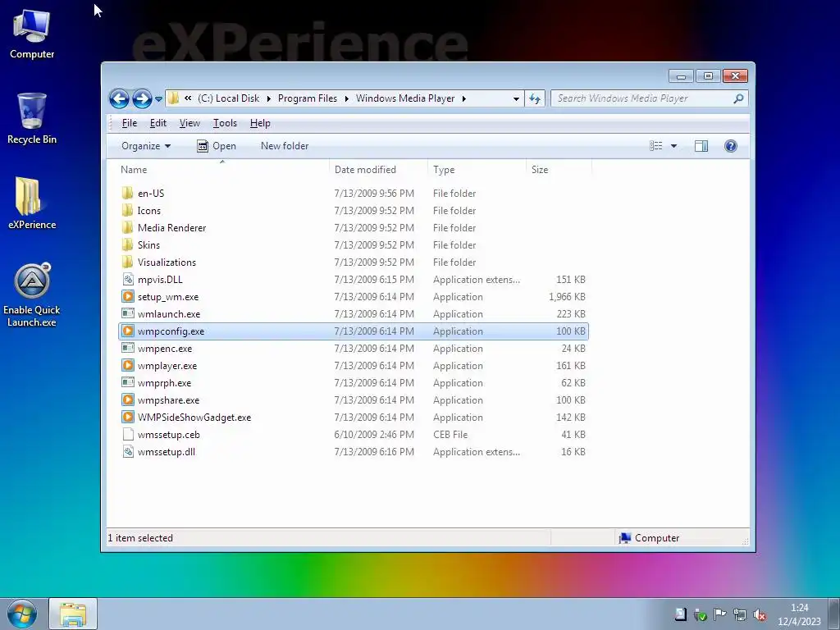840x630 pixels.
Task: Select wmssetup.dll file icon
Action: (x=127, y=452)
